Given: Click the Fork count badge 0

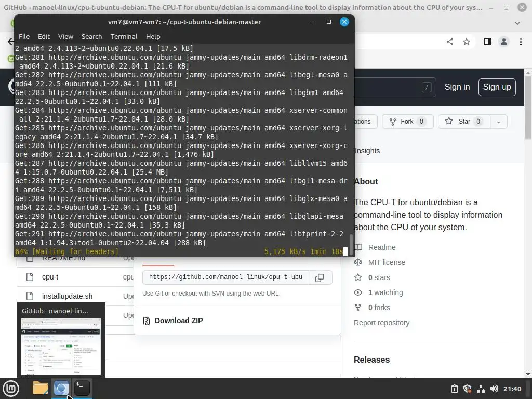Looking at the screenshot, I should click(x=421, y=122).
